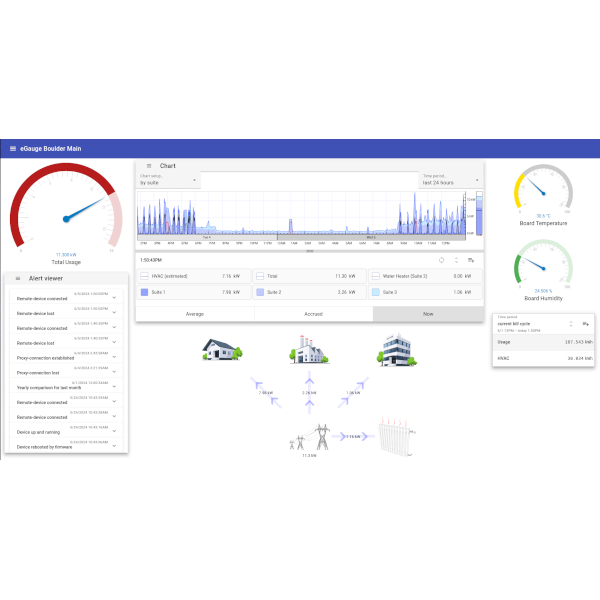Click the 'Tue 4' day bar under the chart

click(207, 238)
